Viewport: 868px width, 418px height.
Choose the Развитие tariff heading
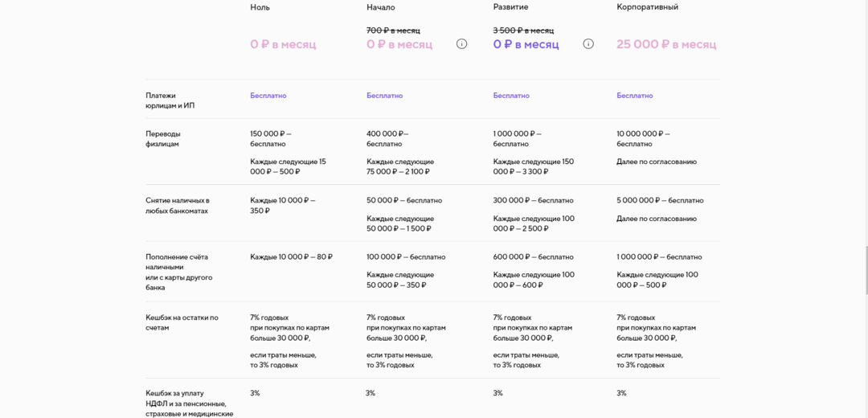coord(510,7)
